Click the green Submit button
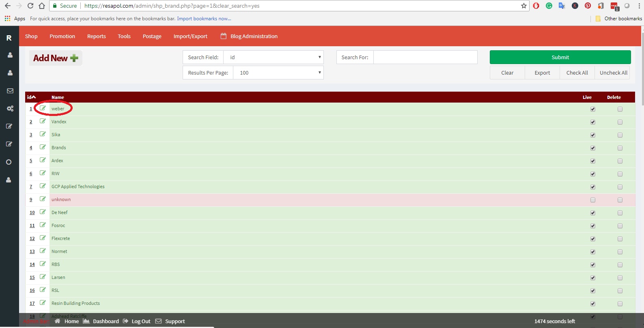The width and height of the screenshot is (644, 328). click(560, 57)
